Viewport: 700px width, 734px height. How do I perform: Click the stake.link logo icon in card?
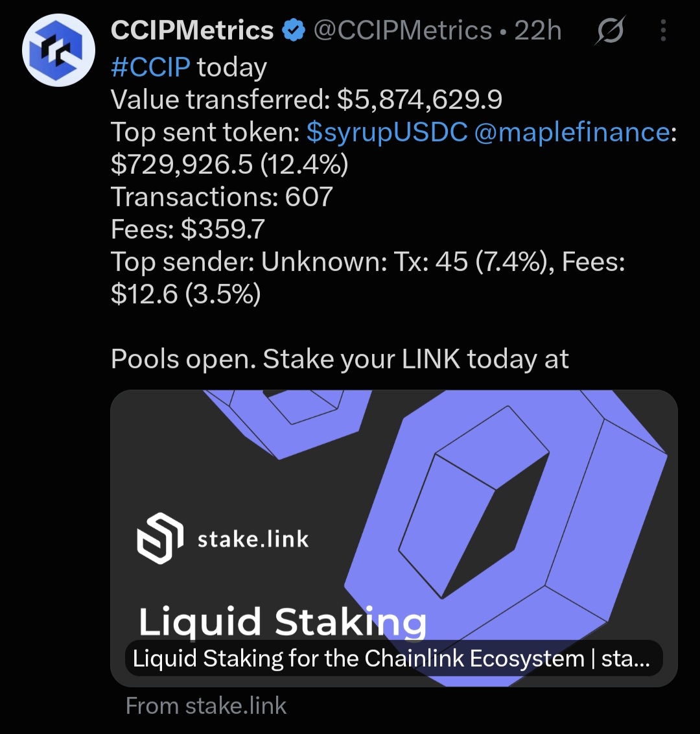pyautogui.click(x=160, y=538)
